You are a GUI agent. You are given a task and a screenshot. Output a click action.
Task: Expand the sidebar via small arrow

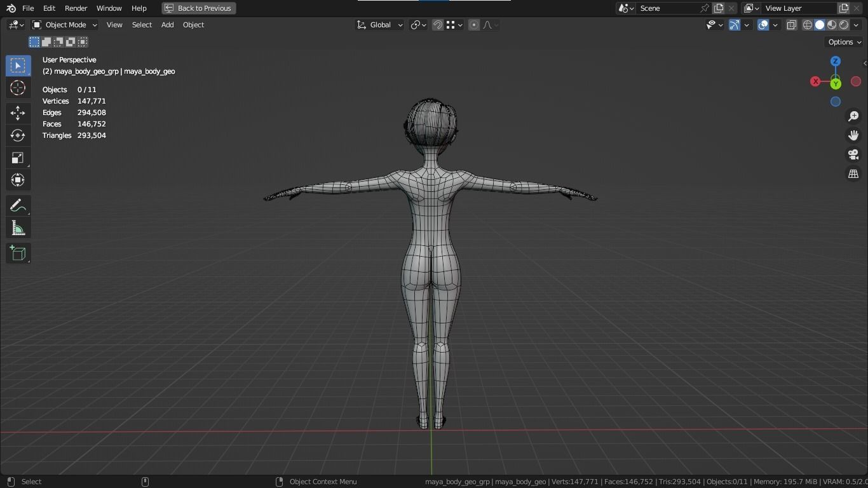[x=865, y=63]
